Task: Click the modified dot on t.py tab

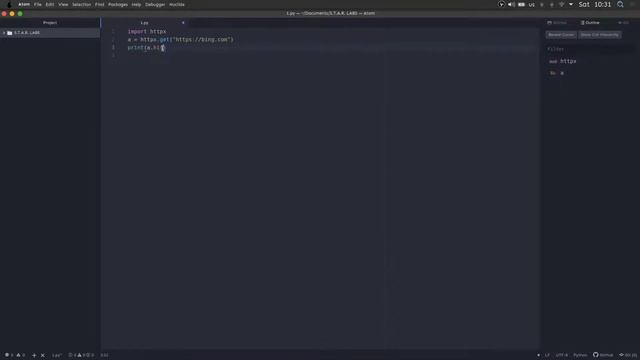Action: pyautogui.click(x=183, y=23)
